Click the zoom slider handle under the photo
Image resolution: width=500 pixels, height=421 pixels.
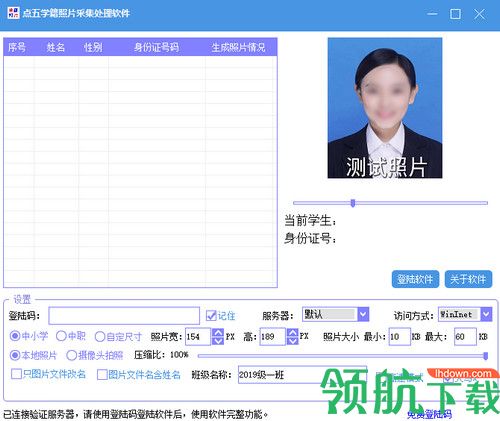[x=353, y=203]
